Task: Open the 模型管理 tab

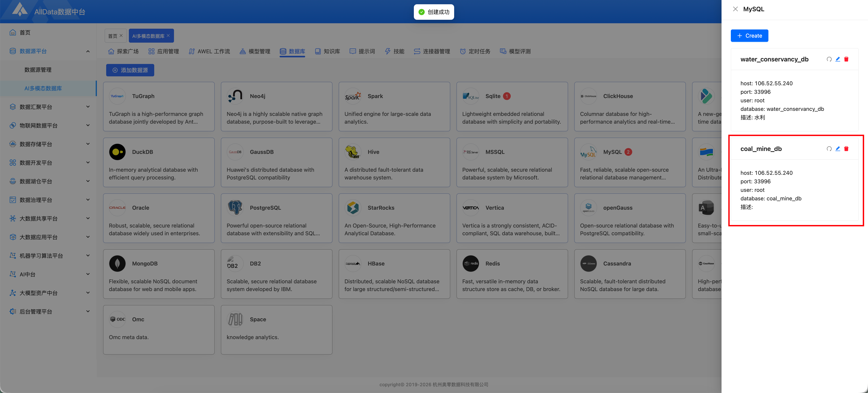Action: 255,51
